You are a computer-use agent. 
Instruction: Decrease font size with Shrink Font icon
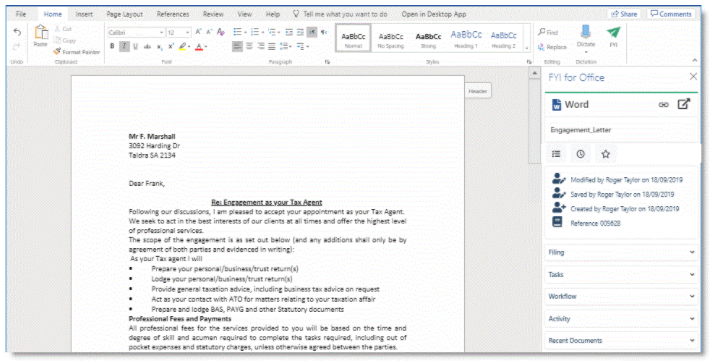(209, 32)
